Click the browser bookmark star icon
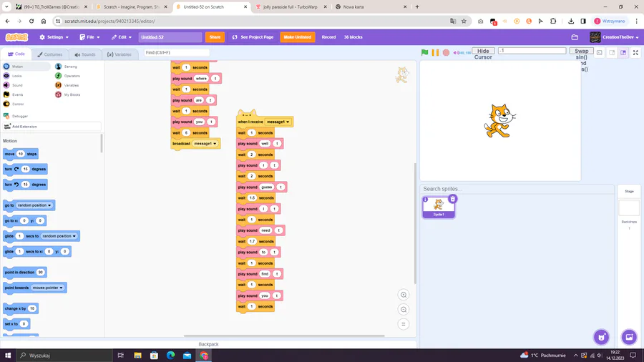This screenshot has height=362, width=644. [464, 21]
